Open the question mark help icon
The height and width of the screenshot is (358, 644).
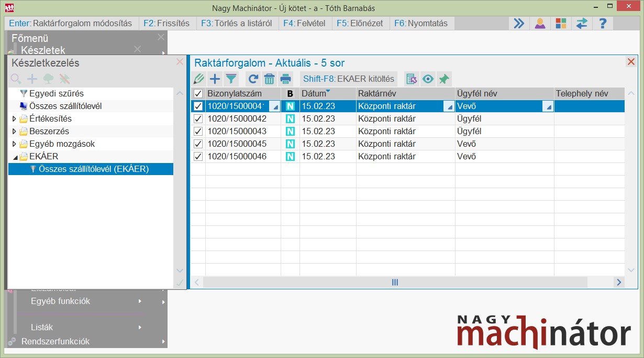tap(603, 23)
